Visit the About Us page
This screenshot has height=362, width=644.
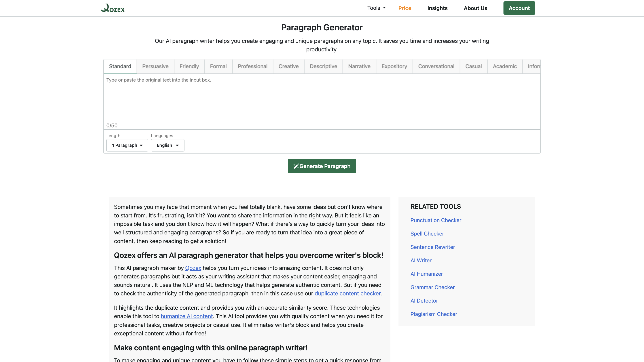tap(475, 8)
